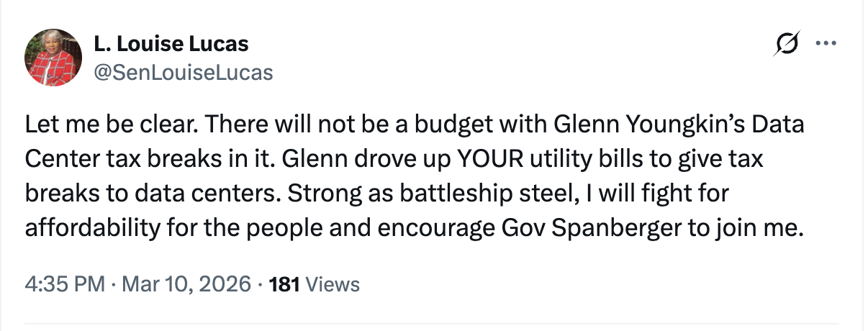Click the Mar 10, 2026 date

(186, 284)
